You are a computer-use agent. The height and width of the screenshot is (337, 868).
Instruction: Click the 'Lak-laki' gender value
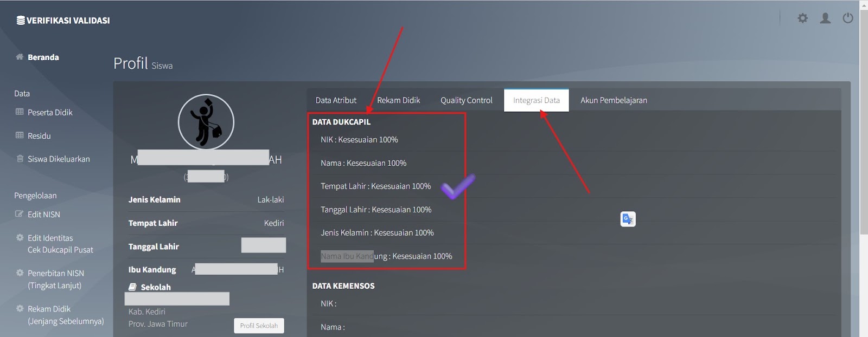(x=271, y=200)
